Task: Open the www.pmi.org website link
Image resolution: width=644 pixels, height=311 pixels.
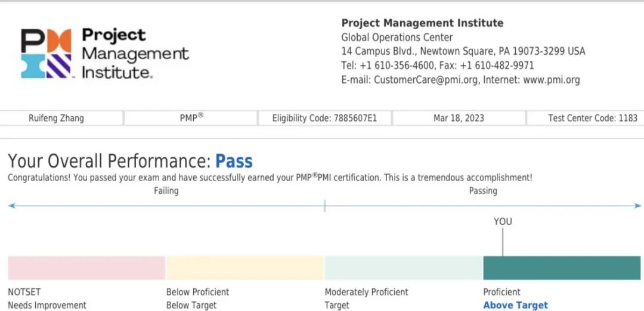Action: [551, 80]
